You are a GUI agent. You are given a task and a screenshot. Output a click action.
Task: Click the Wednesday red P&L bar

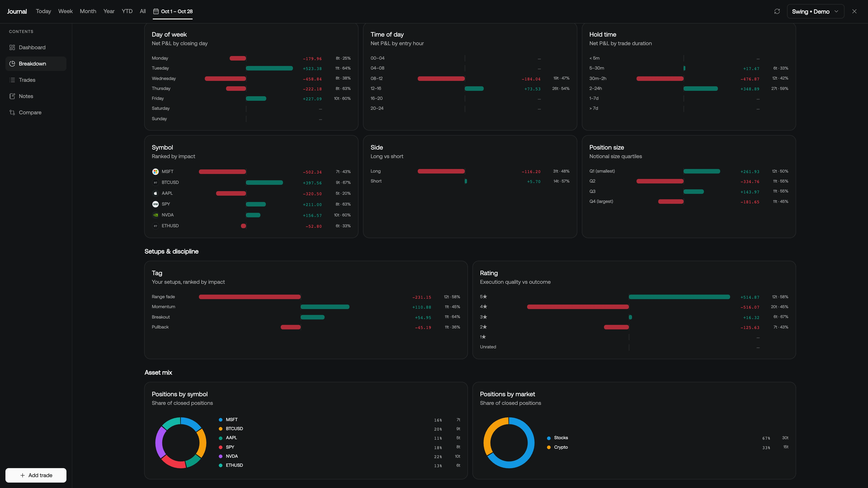[225, 78]
